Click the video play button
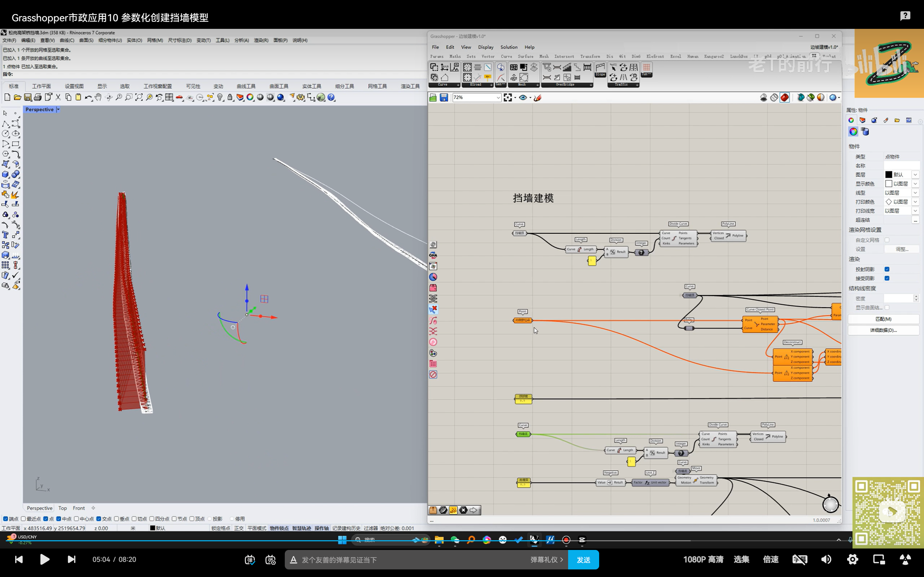Image resolution: width=924 pixels, height=577 pixels. [x=45, y=559]
